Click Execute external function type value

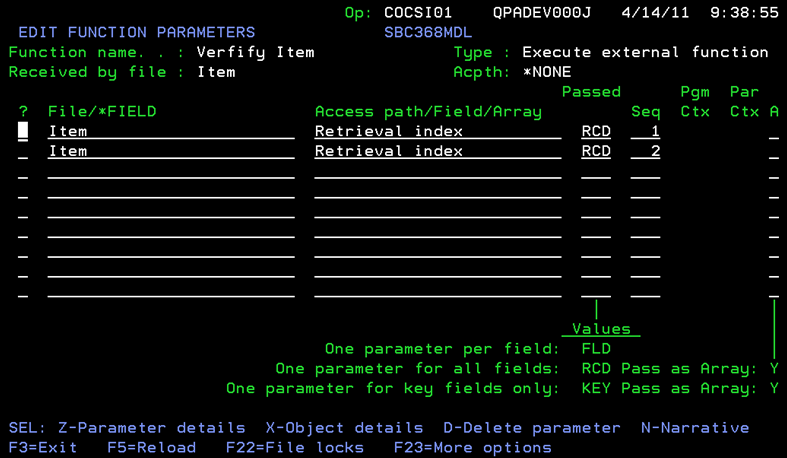point(645,52)
